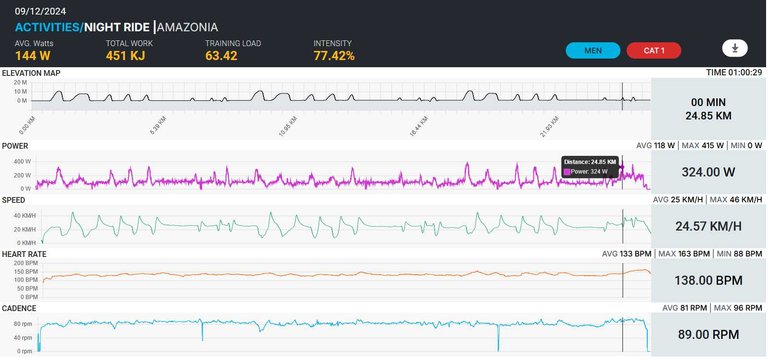Select the MEN category pill
This screenshot has height=362, width=768.
593,50
